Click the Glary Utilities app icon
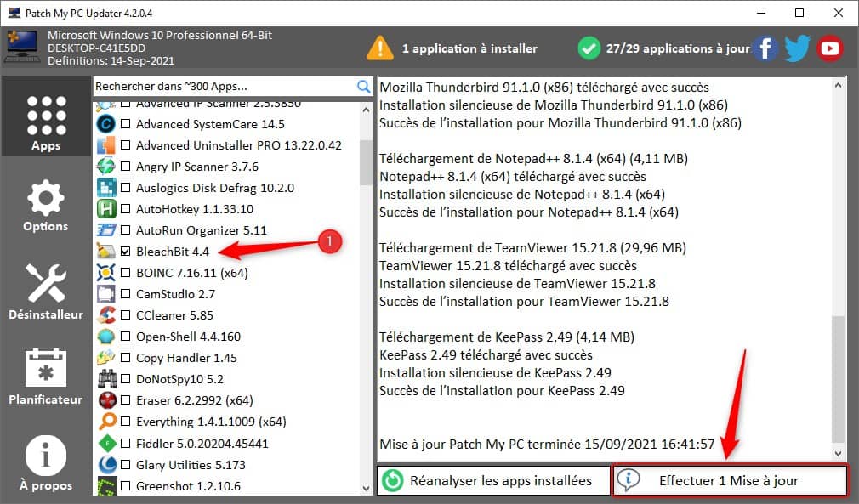This screenshot has height=504, width=859. pos(105,465)
